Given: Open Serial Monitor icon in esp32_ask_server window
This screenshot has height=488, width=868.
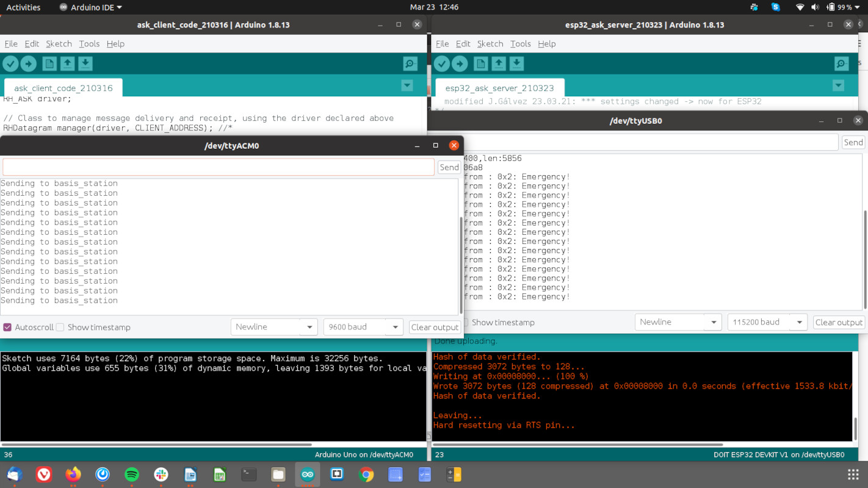Looking at the screenshot, I should [x=841, y=63].
